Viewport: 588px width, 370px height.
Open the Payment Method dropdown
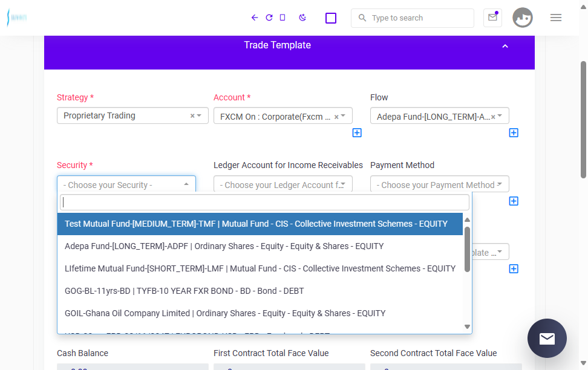(440, 184)
